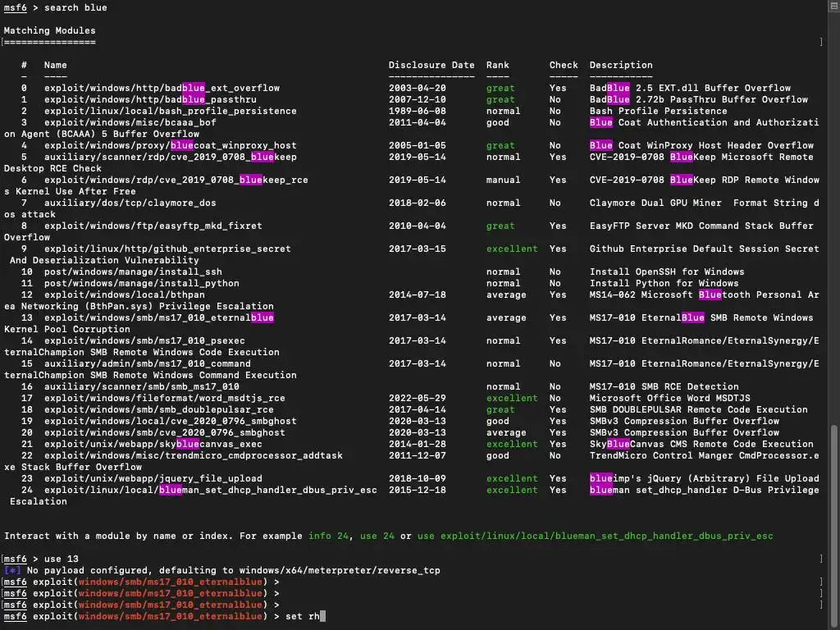Click date 2017-03-14 in eternalblue row
Image resolution: width=840 pixels, height=630 pixels.
click(x=418, y=318)
